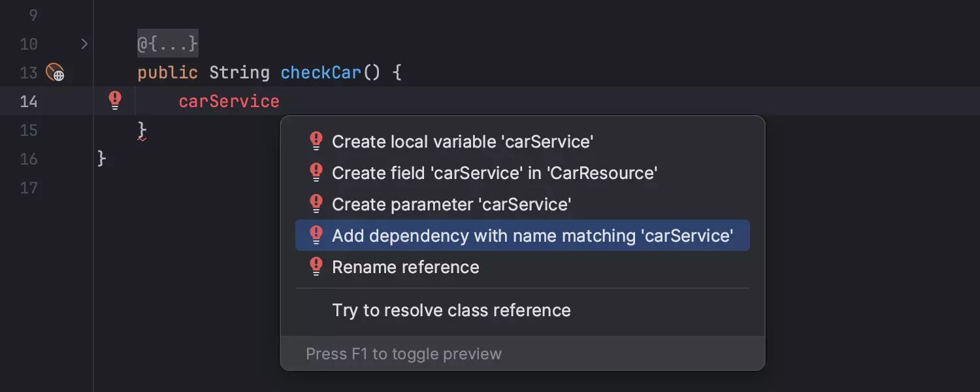Expand the folded annotation block on line 10
The image size is (980, 392).
167,43
